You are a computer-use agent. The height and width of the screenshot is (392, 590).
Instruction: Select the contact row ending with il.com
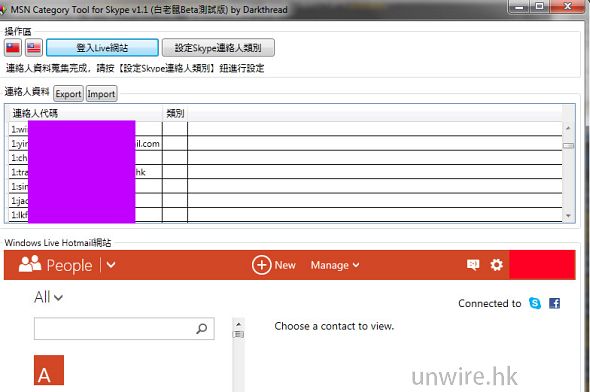[x=285, y=143]
